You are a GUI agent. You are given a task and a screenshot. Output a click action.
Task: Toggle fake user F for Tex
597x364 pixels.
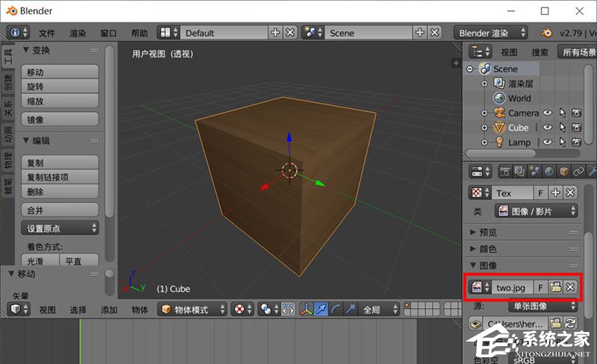[x=540, y=192]
